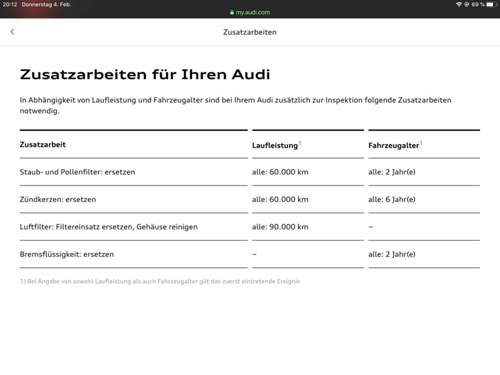This screenshot has width=500, height=375.
Task: Tap the lock icon beside the URL
Action: coord(232,12)
